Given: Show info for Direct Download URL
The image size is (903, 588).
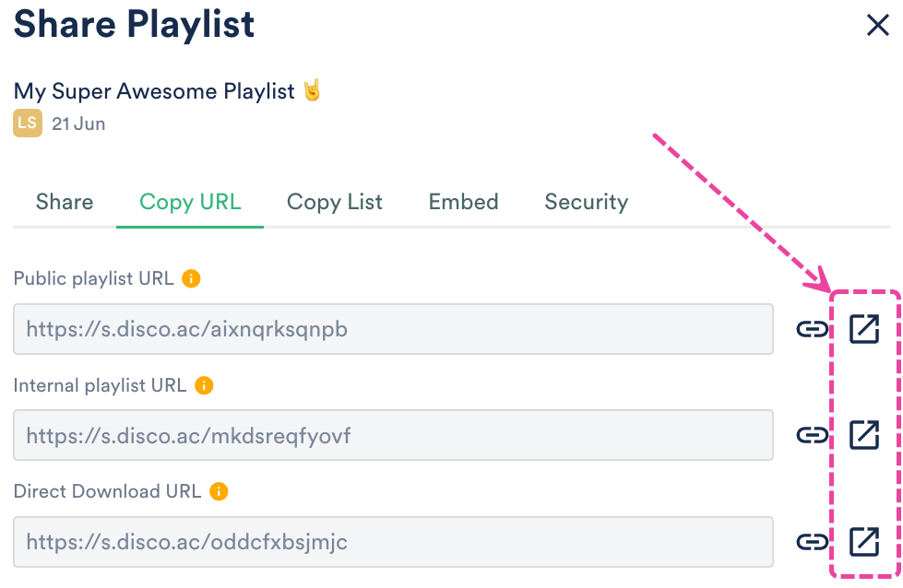Looking at the screenshot, I should (x=219, y=491).
